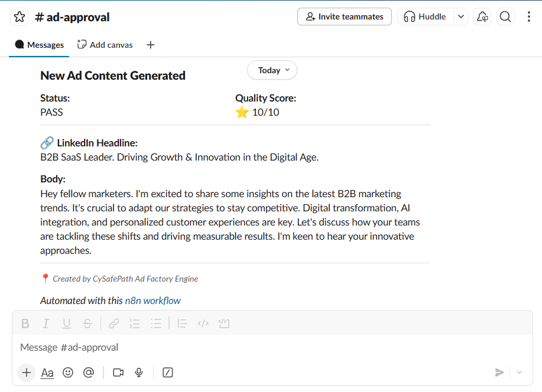Toggle the Aa formatting toolbar visibility

point(47,373)
